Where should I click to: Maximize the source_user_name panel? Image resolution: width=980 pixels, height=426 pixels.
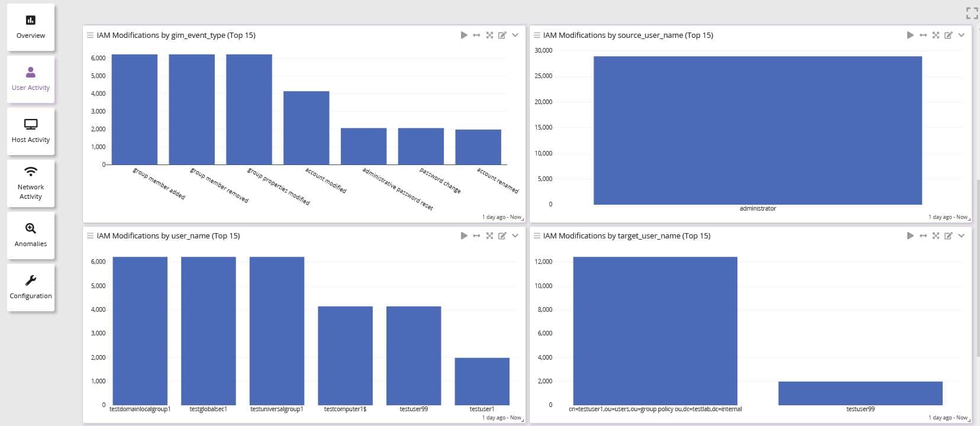(x=936, y=35)
